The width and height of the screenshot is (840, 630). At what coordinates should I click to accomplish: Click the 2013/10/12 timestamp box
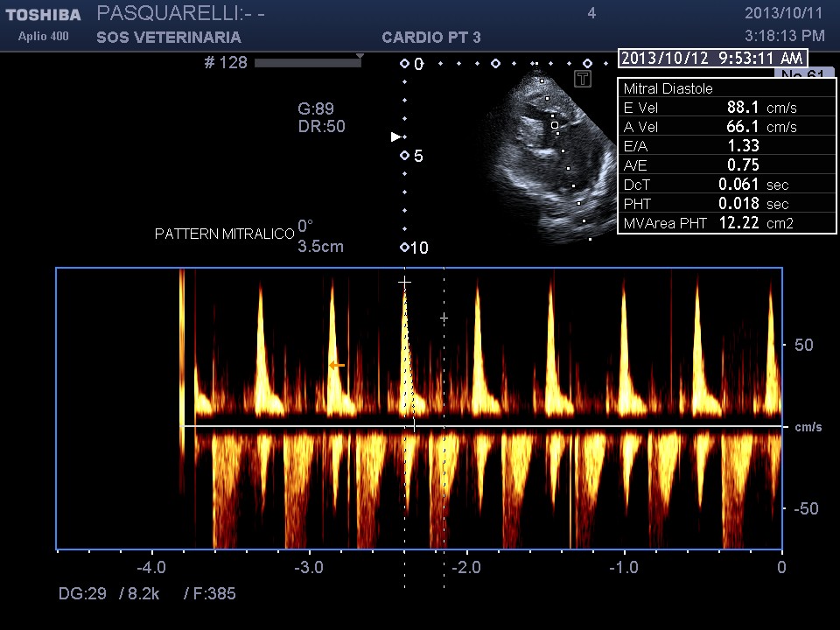[x=711, y=59]
